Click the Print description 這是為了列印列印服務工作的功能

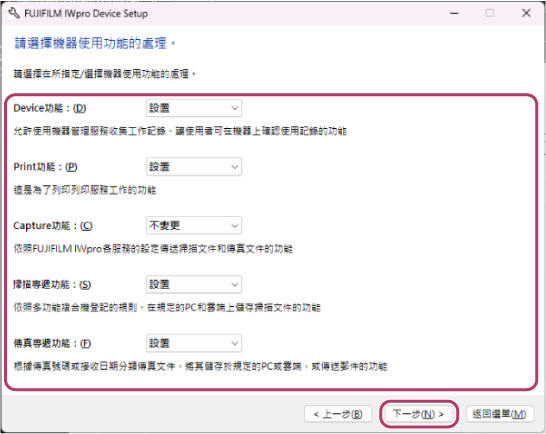85,190
